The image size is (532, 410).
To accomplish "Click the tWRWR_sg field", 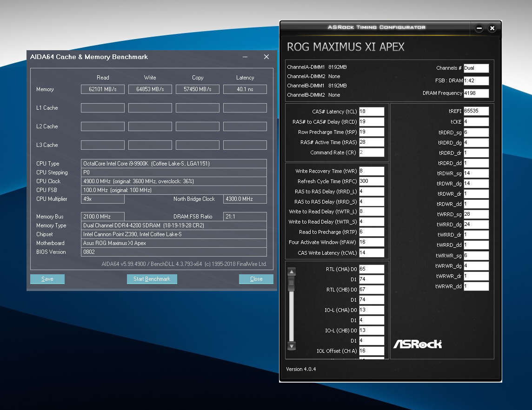I will 476,255.
